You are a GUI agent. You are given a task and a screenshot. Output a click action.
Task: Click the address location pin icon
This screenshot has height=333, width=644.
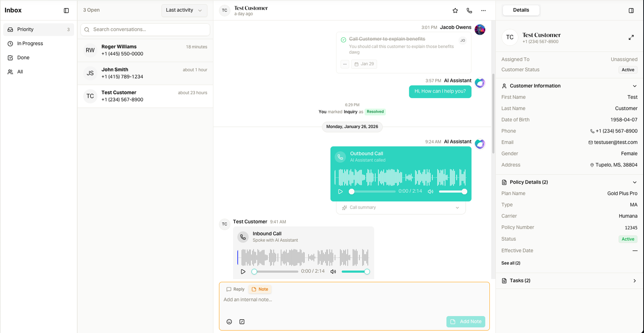(592, 165)
